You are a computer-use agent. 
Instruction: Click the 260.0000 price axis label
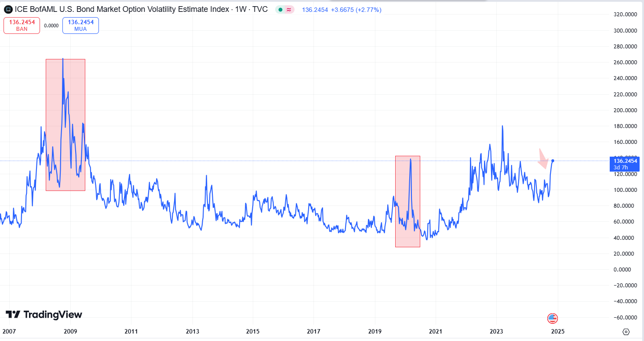point(625,62)
